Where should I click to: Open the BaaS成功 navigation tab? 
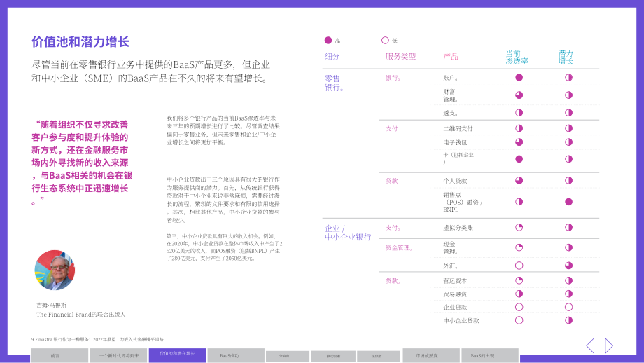(x=236, y=355)
